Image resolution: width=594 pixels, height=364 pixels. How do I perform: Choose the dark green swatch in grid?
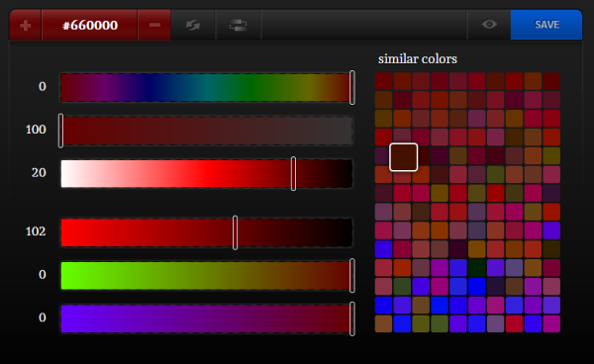pyautogui.click(x=477, y=267)
